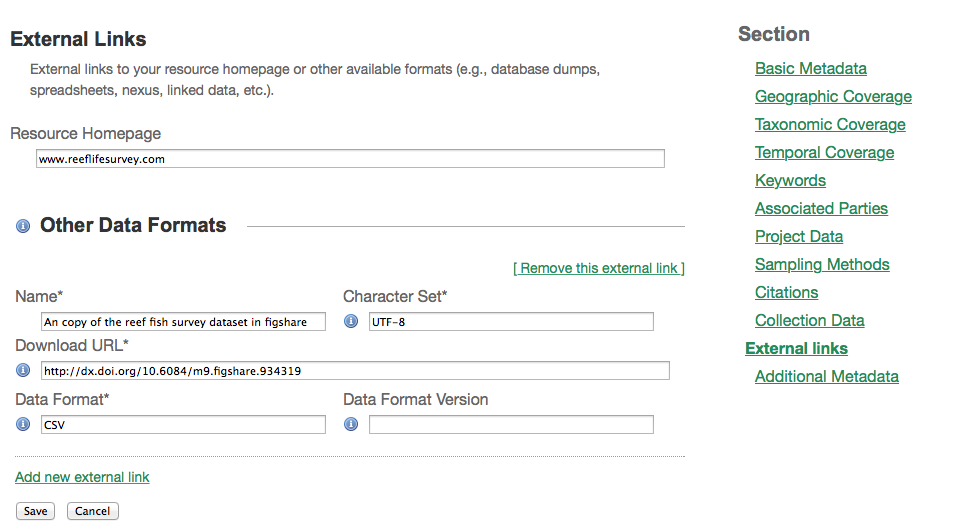
Task: Select Associated Parties in section list
Action: tap(821, 209)
